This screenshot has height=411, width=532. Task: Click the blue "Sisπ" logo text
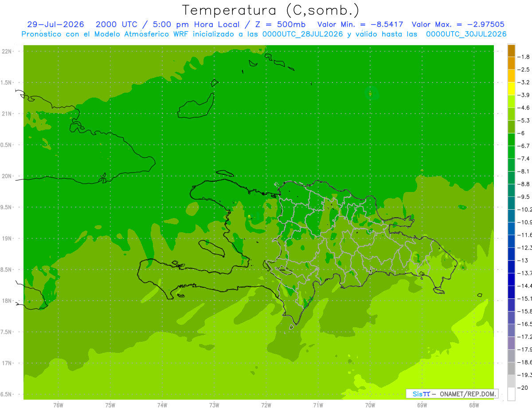click(x=421, y=394)
